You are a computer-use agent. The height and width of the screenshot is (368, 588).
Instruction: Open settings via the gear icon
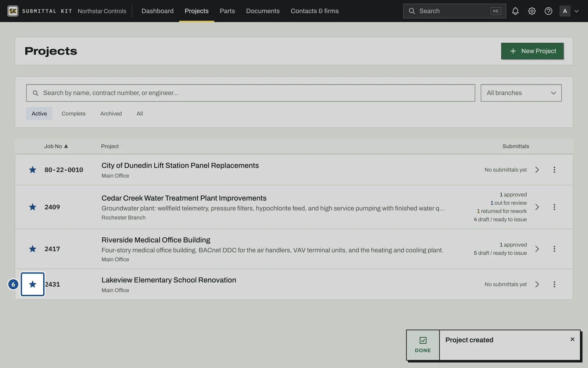(532, 11)
